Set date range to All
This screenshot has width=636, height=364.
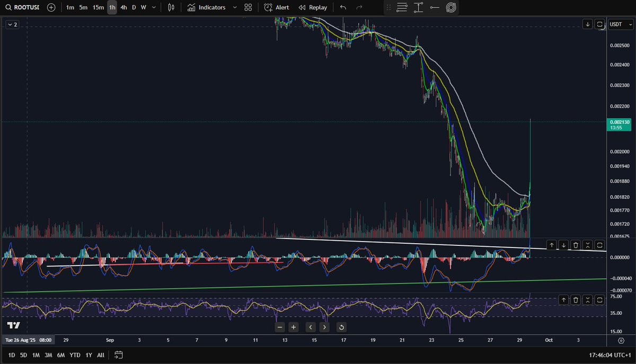click(x=101, y=354)
